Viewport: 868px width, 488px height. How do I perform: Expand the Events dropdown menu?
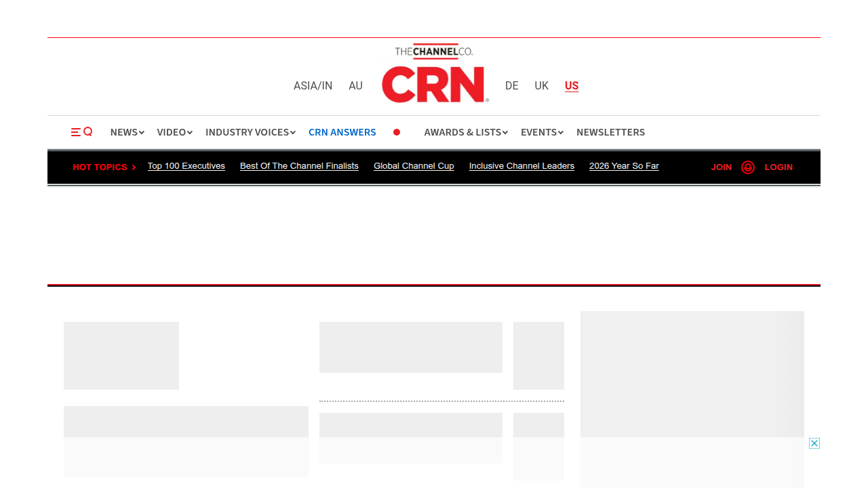[x=542, y=132]
